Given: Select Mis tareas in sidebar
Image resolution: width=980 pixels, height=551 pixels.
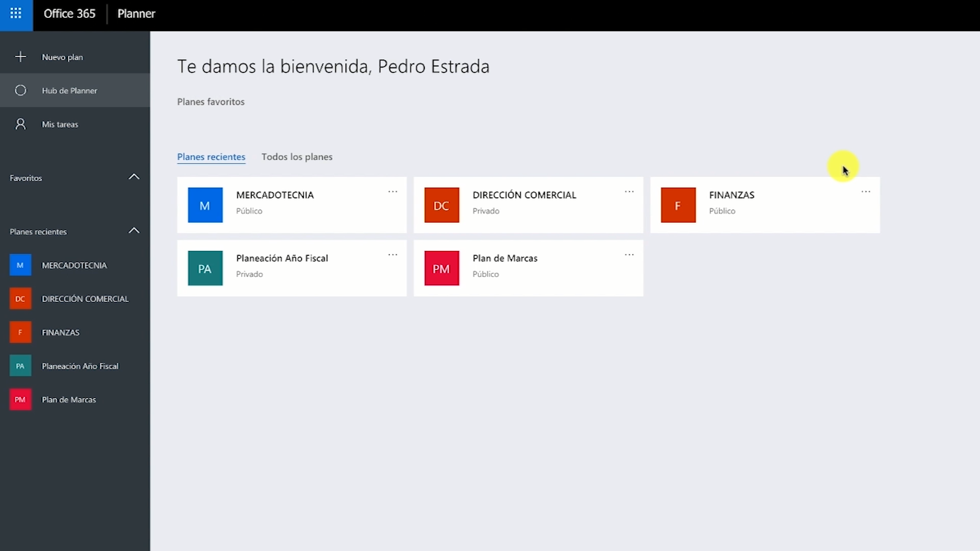Looking at the screenshot, I should (x=75, y=124).
